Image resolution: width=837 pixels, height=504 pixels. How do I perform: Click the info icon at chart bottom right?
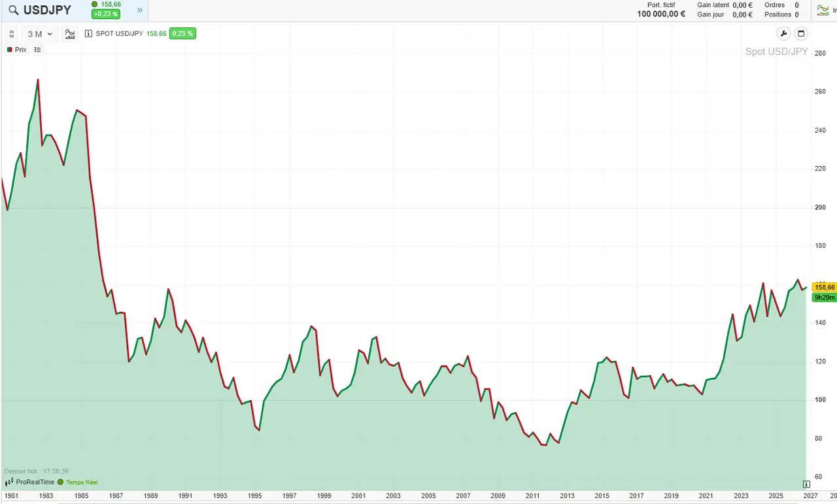click(x=806, y=484)
